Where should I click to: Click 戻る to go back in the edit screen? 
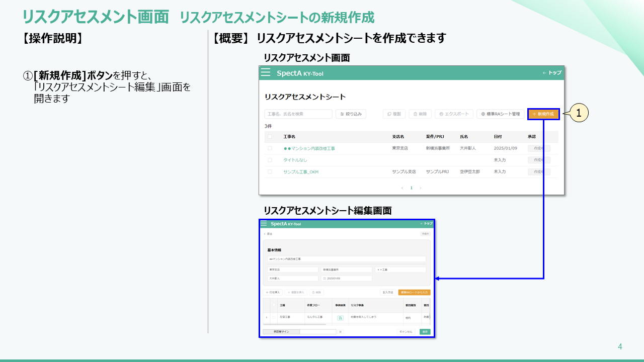click(268, 234)
